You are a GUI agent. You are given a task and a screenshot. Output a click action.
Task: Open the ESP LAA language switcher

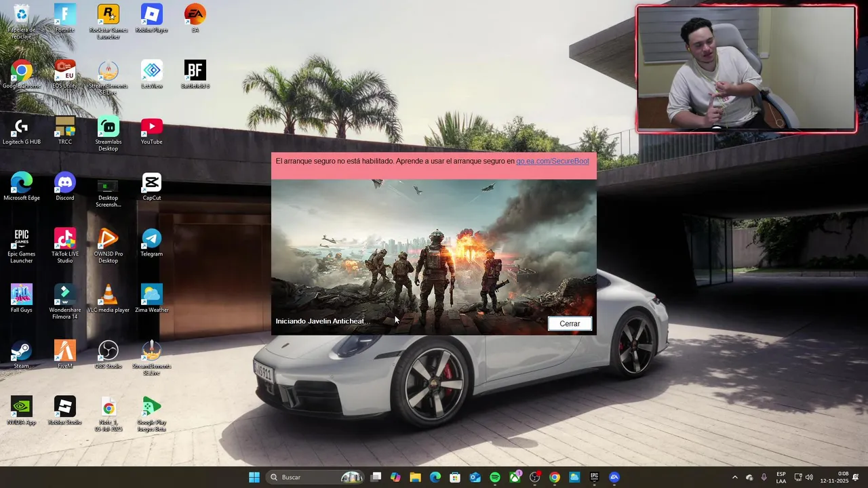click(x=781, y=477)
